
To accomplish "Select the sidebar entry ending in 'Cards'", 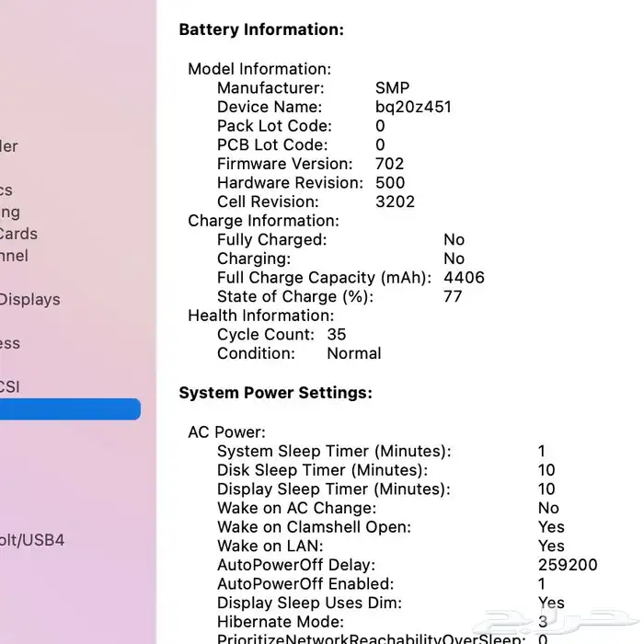I will tap(18, 234).
